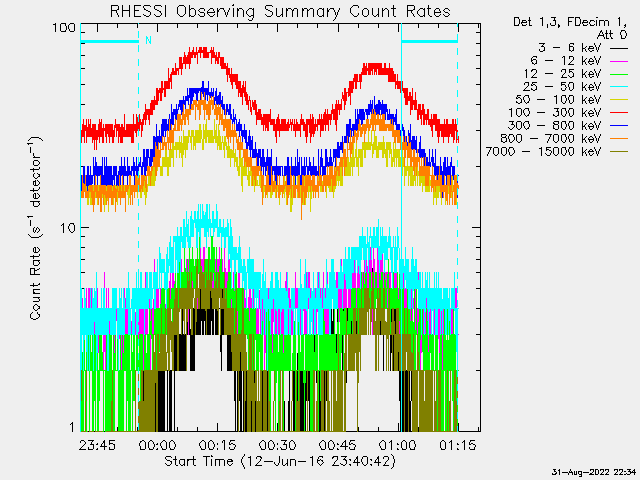Click the green line swatch for 12 - 25 keV

618,74
